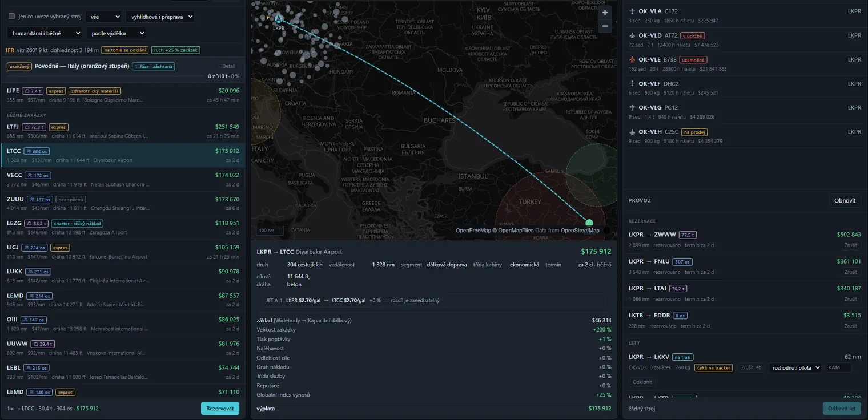Click the VECC 172 os passenger badge
The height and width of the screenshot is (420, 868).
38,175
